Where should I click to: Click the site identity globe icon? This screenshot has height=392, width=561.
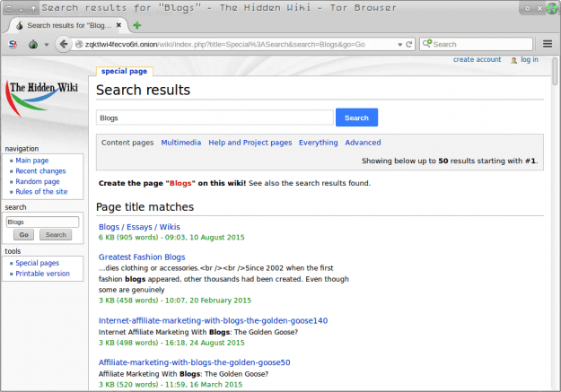click(x=79, y=44)
